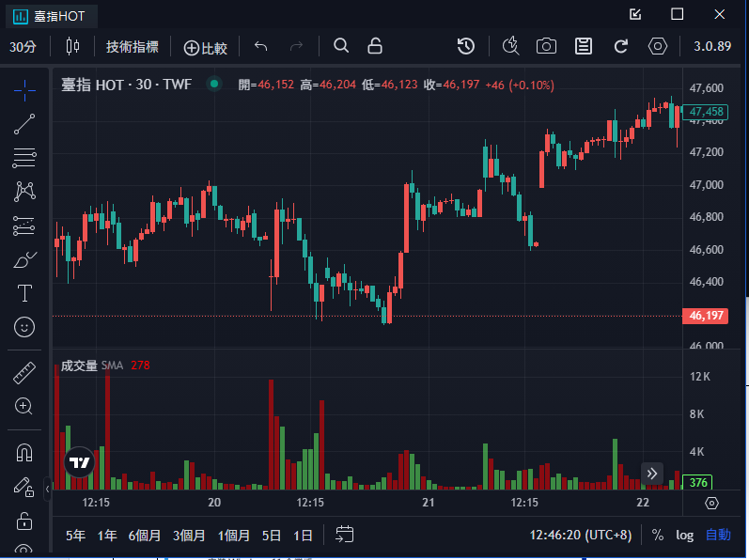Click the 成交量 volume indicator label
The height and width of the screenshot is (560, 749).
[79, 366]
